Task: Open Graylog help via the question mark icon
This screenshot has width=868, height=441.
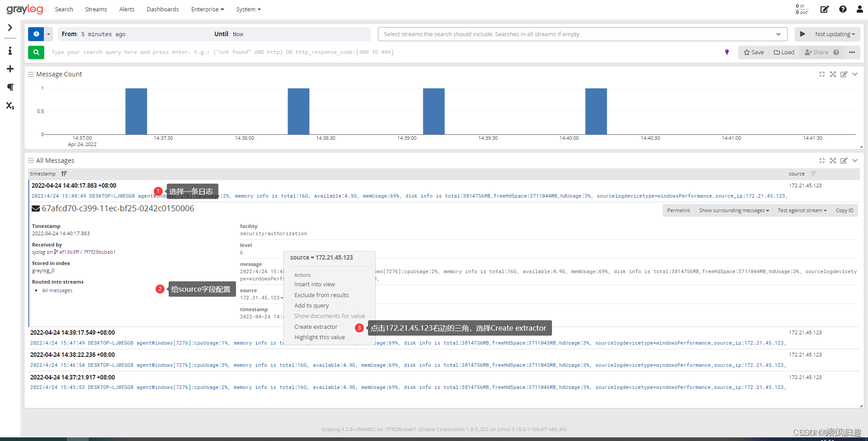Action: 842,9
